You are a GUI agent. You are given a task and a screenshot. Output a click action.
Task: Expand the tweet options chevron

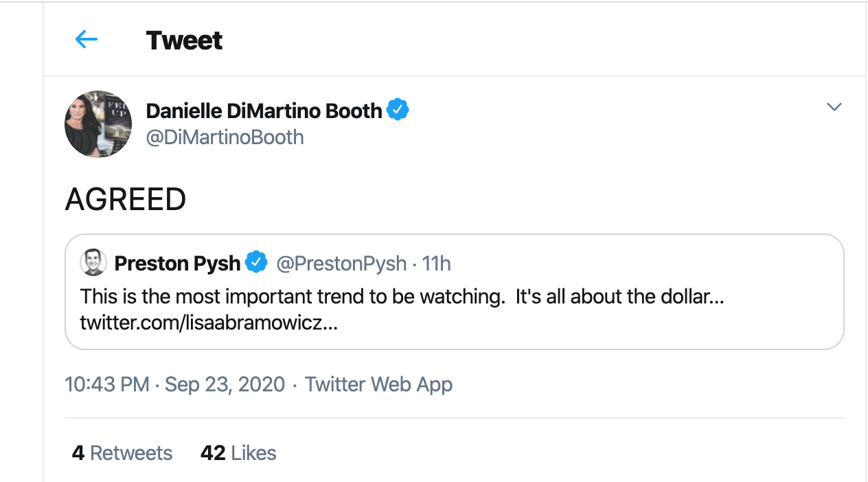pos(834,107)
